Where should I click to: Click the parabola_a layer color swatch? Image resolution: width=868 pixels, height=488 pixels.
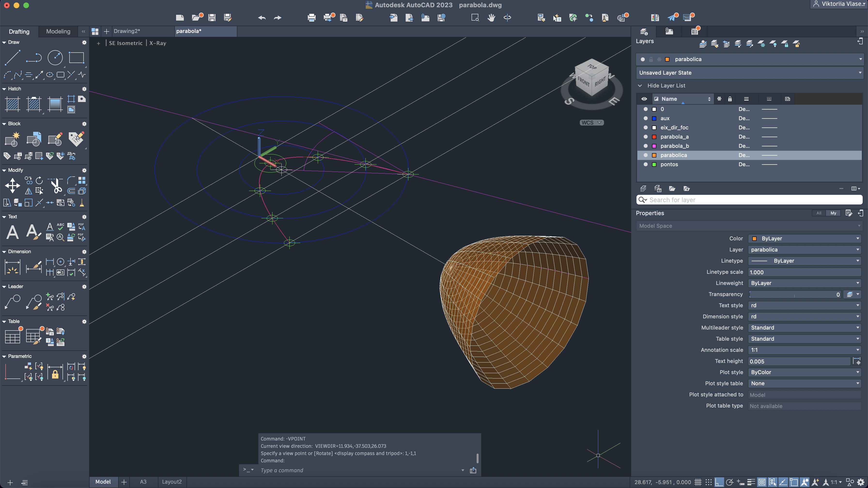[x=654, y=137]
